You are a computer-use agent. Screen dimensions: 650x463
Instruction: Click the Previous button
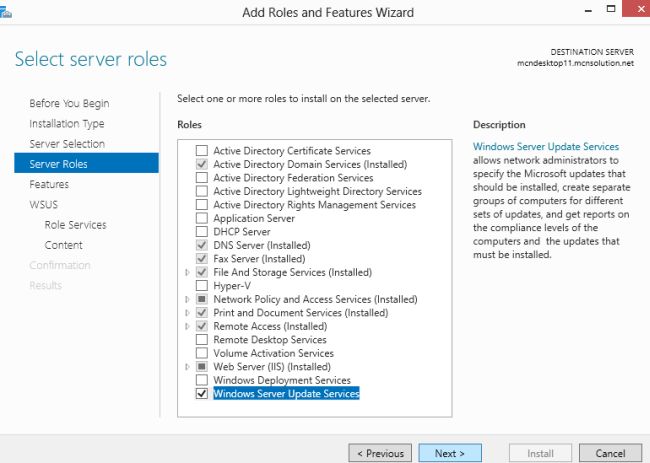click(379, 453)
